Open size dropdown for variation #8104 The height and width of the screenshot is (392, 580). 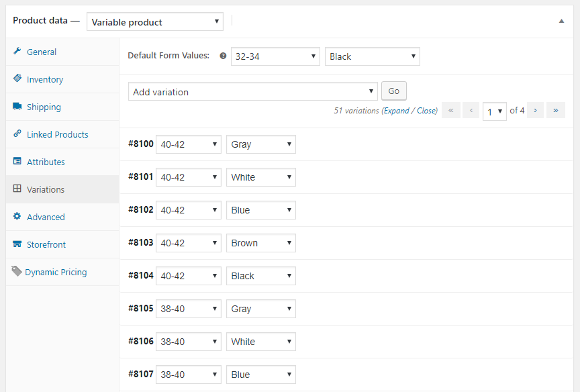coord(189,276)
